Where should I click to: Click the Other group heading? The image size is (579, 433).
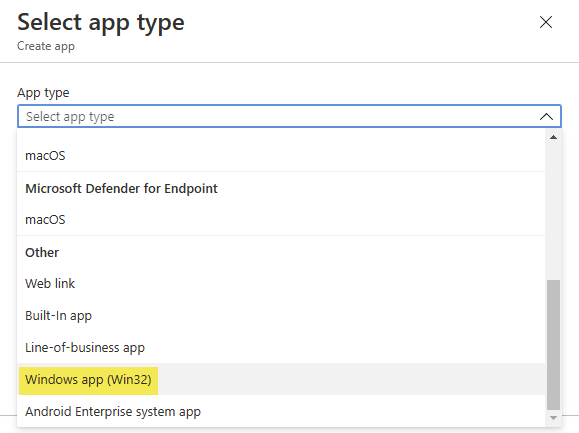click(x=42, y=252)
